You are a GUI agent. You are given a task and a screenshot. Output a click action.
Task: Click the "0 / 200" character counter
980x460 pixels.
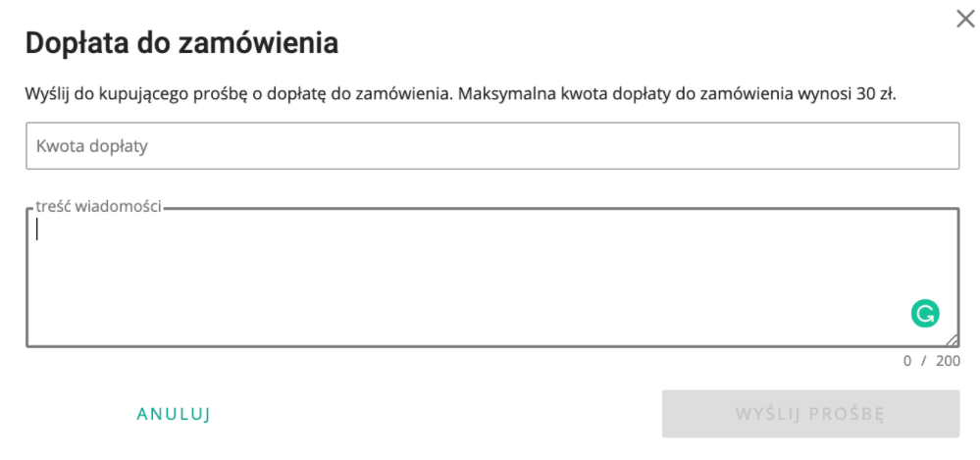pos(932,361)
